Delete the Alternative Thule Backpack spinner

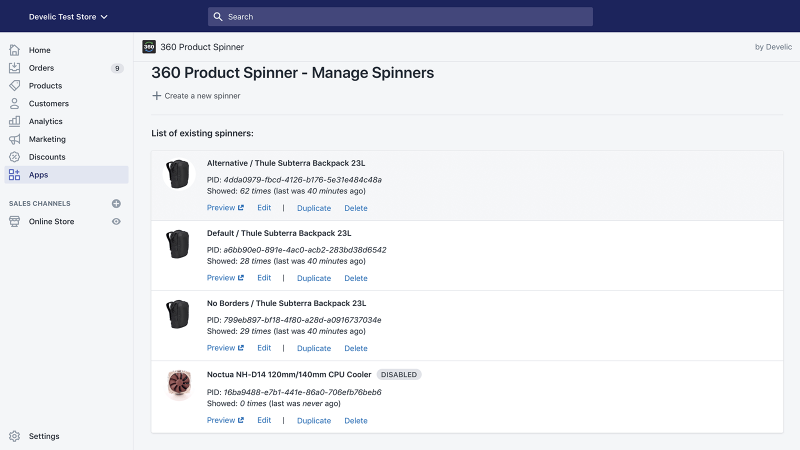[x=356, y=208]
